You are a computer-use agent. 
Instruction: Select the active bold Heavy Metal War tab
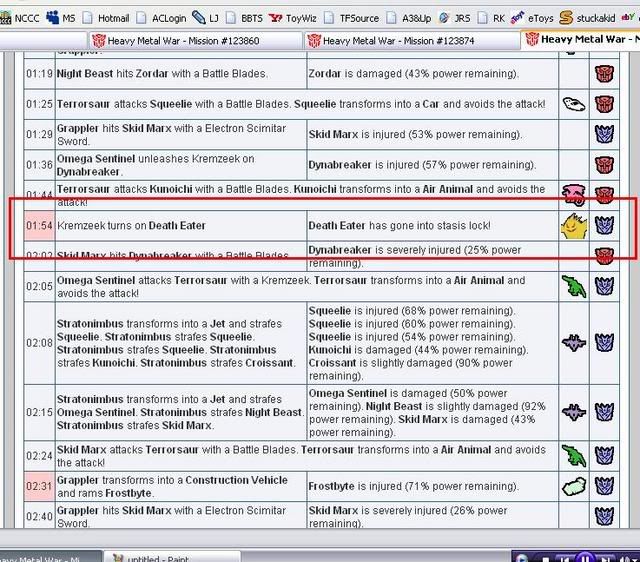point(581,40)
